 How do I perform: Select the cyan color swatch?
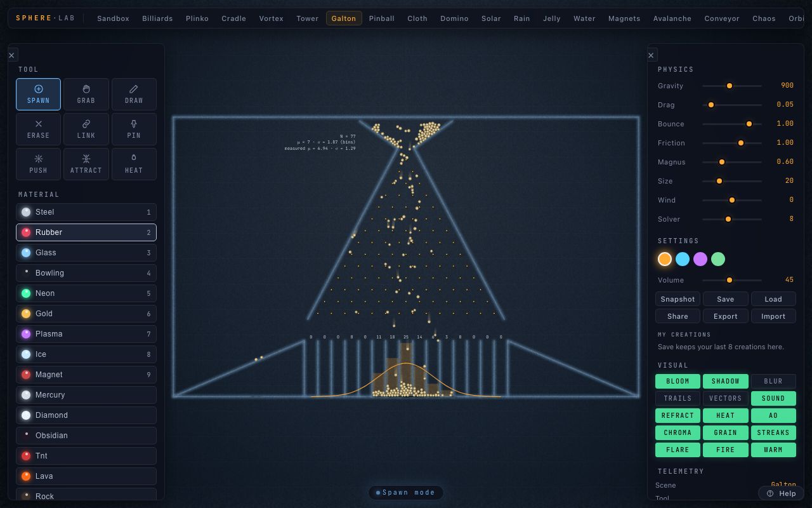(683, 259)
